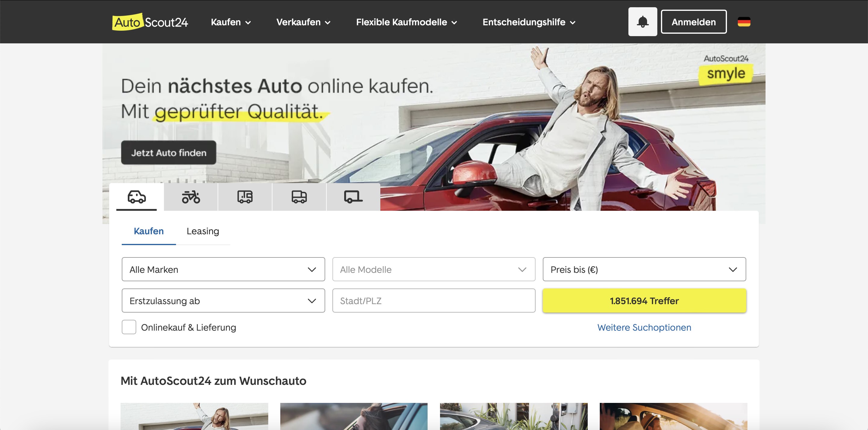Image resolution: width=868 pixels, height=430 pixels.
Task: Open the Verkaufen menu
Action: [303, 22]
